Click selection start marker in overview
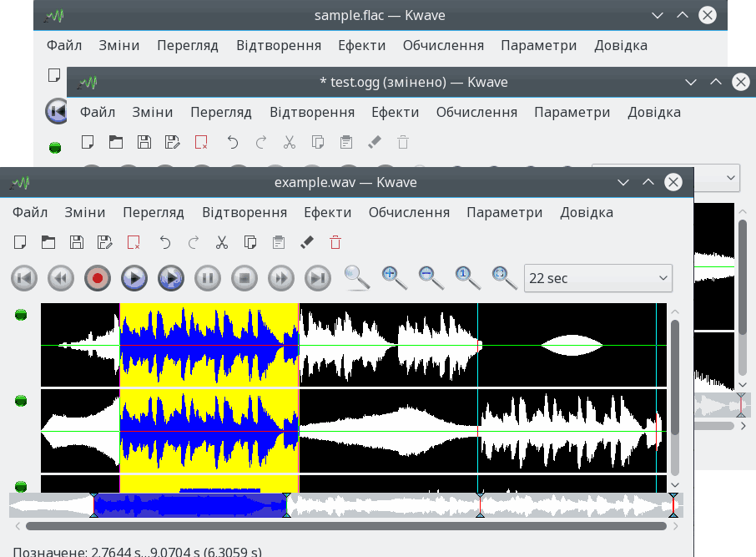756x557 pixels. (94, 505)
